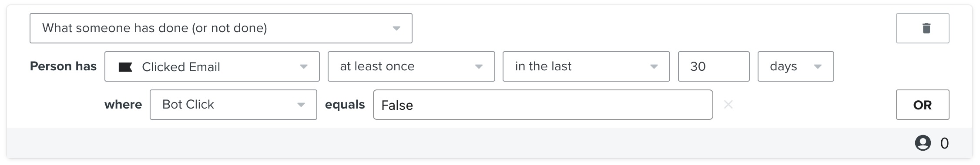The width and height of the screenshot is (980, 165).
Task: Clear the Bot Click filter with the X
Action: coord(728,105)
